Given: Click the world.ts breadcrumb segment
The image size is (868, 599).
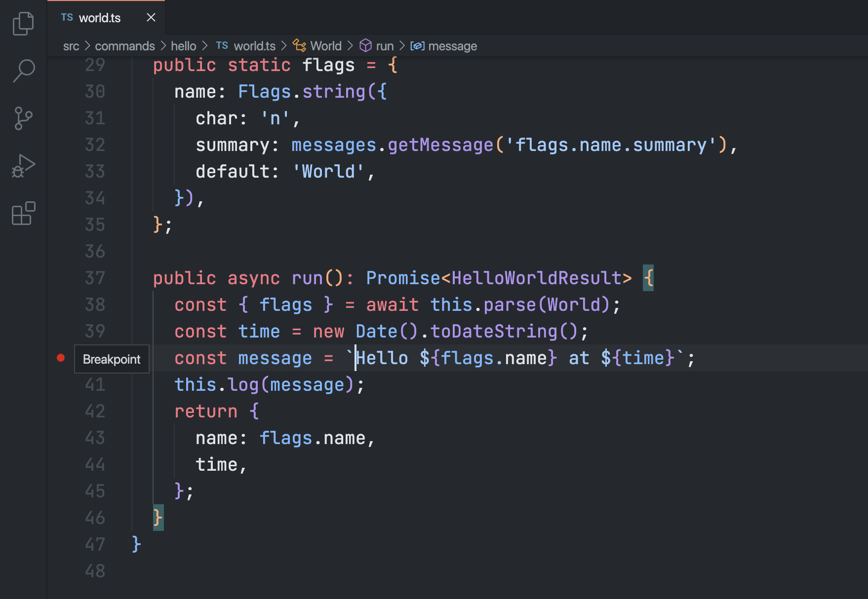Looking at the screenshot, I should pyautogui.click(x=255, y=46).
